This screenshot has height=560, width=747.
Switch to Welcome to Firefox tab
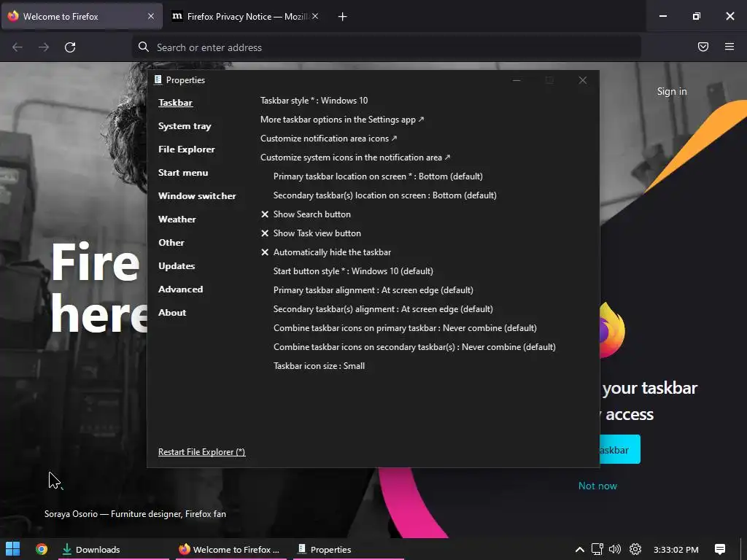(x=82, y=16)
